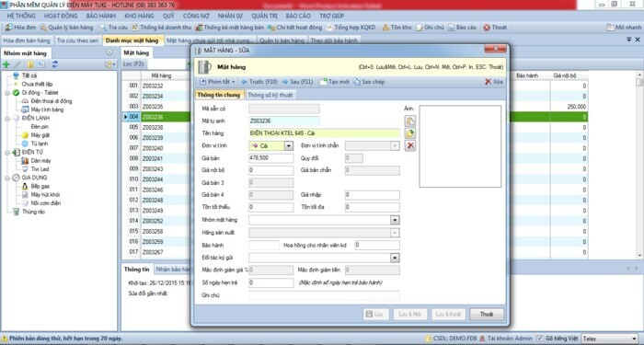Switch to Thông số kỹ thuật tab
This screenshot has height=345, width=644.
[270, 95]
